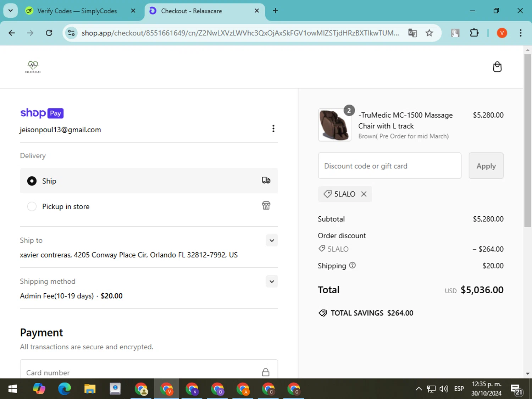Select the Pickup in store option
Viewport: 532px width, 399px height.
click(x=149, y=206)
